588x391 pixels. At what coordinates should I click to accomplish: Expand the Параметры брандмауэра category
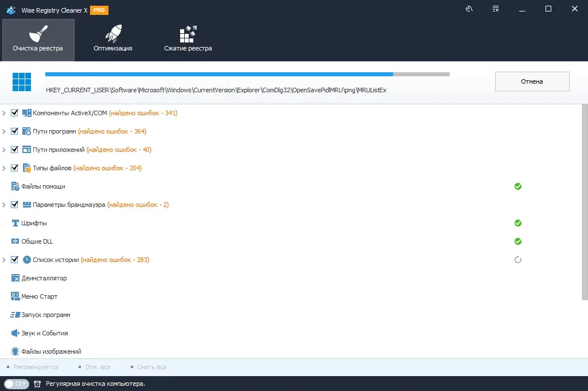pyautogui.click(x=4, y=205)
